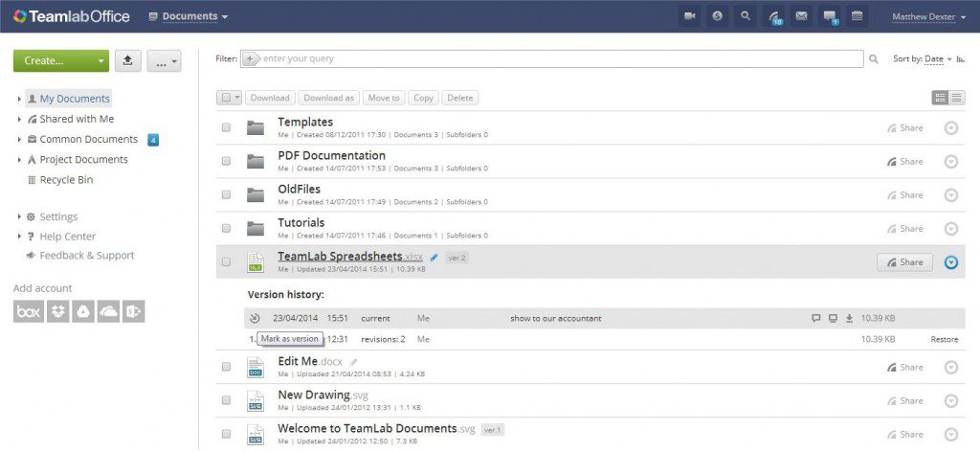
Task: Click the Mark as version clock icon
Action: pos(254,318)
